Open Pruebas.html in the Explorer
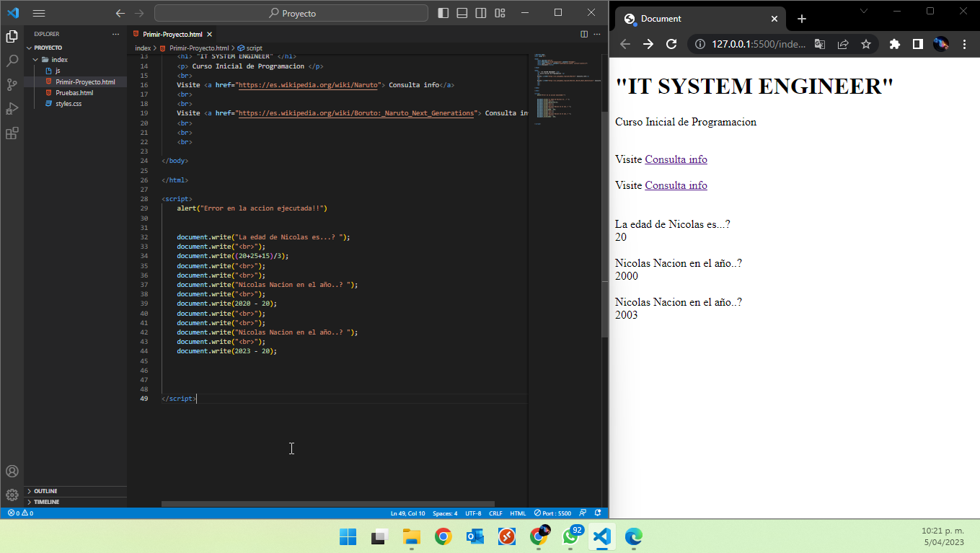Image resolution: width=980 pixels, height=553 pixels. click(76, 93)
